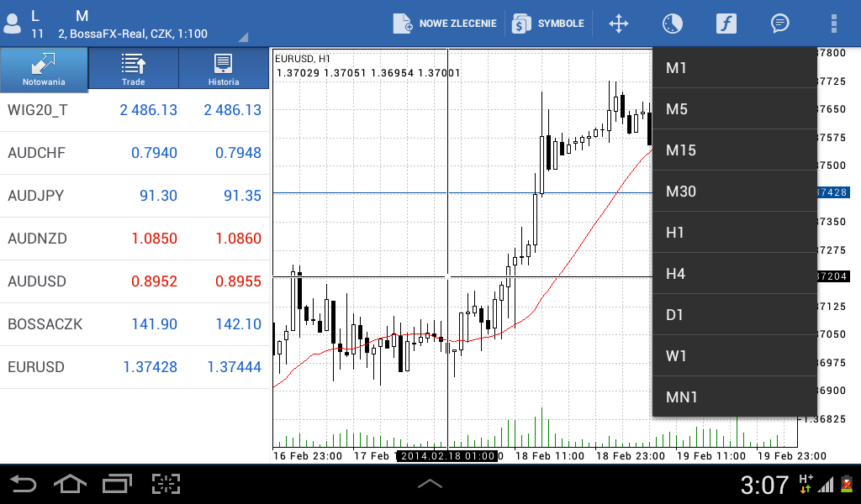Select the BOSSACZK symbol
This screenshot has height=504, width=861.
coord(45,324)
